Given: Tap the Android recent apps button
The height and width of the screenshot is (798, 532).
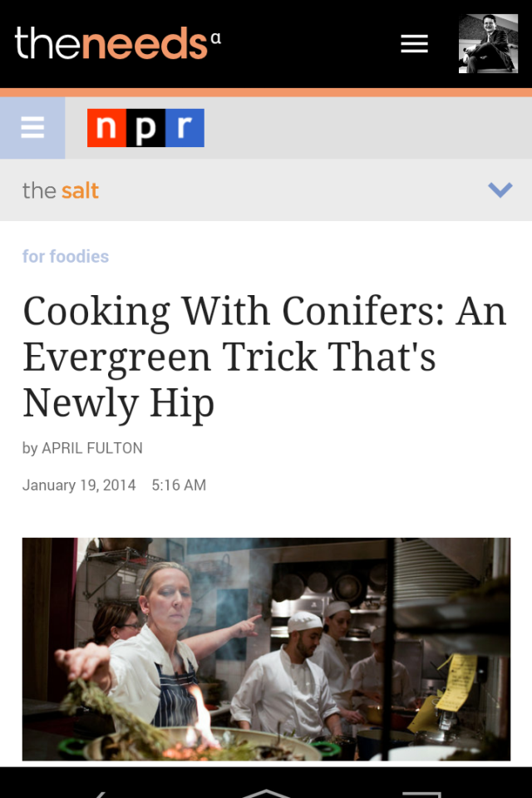Looking at the screenshot, I should point(421,794).
